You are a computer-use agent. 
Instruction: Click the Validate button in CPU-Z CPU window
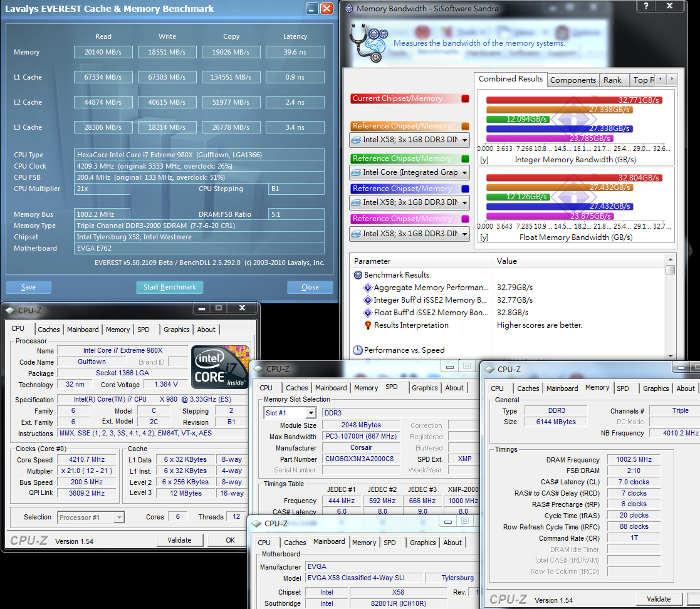click(179, 540)
